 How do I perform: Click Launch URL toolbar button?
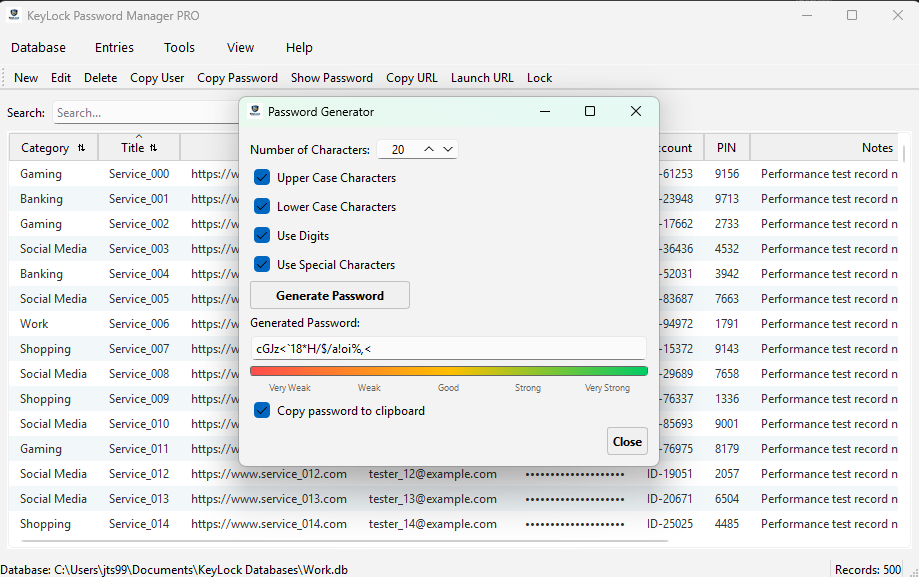point(482,78)
